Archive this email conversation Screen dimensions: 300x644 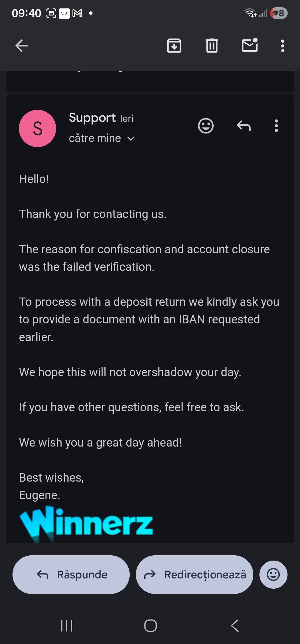pos(174,46)
